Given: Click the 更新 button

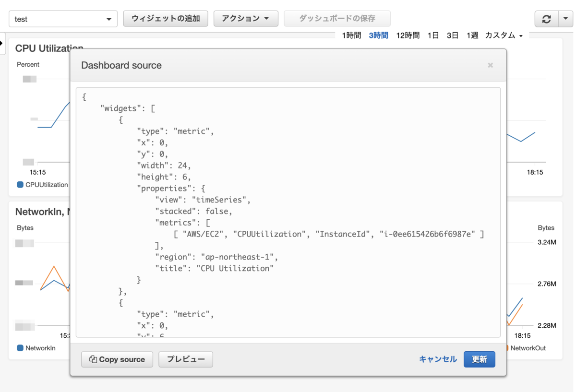Looking at the screenshot, I should [x=480, y=359].
